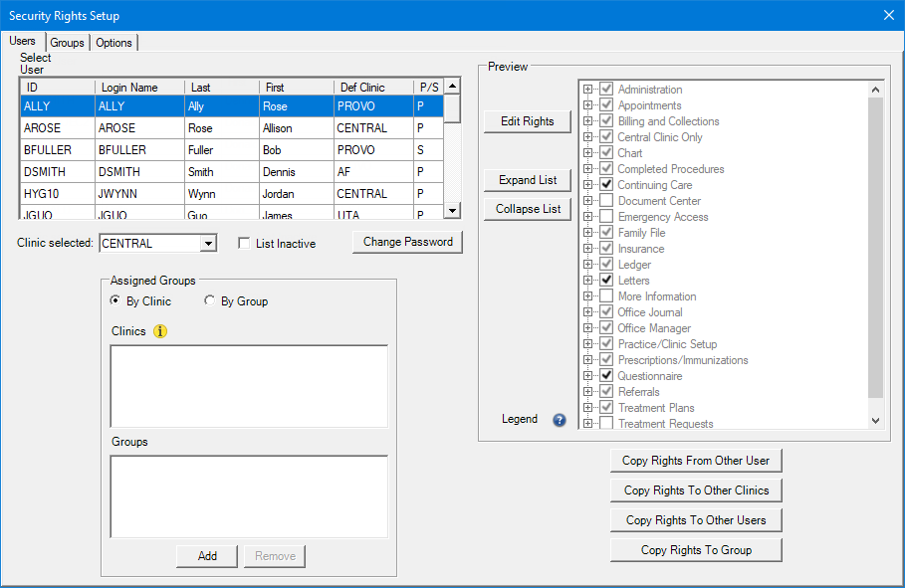Image resolution: width=905 pixels, height=588 pixels.
Task: Close the Security Rights Setup window
Action: [x=888, y=15]
